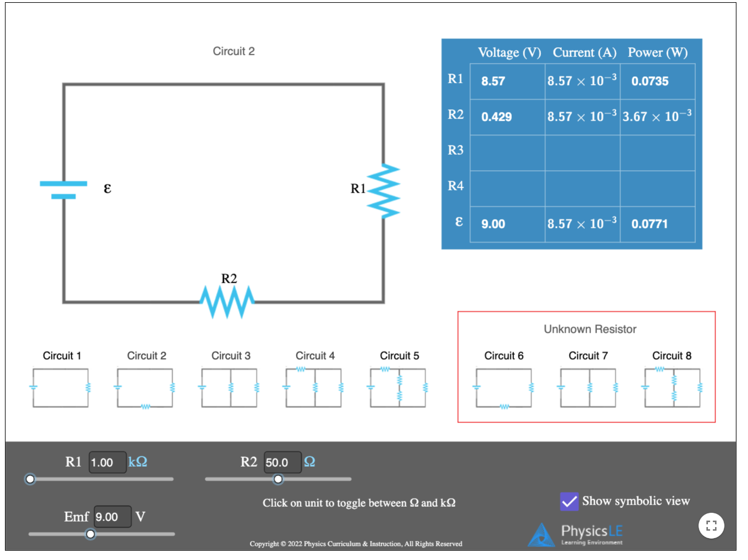Select the Circuit 3 diagram
The image size is (748, 560).
pos(229,387)
